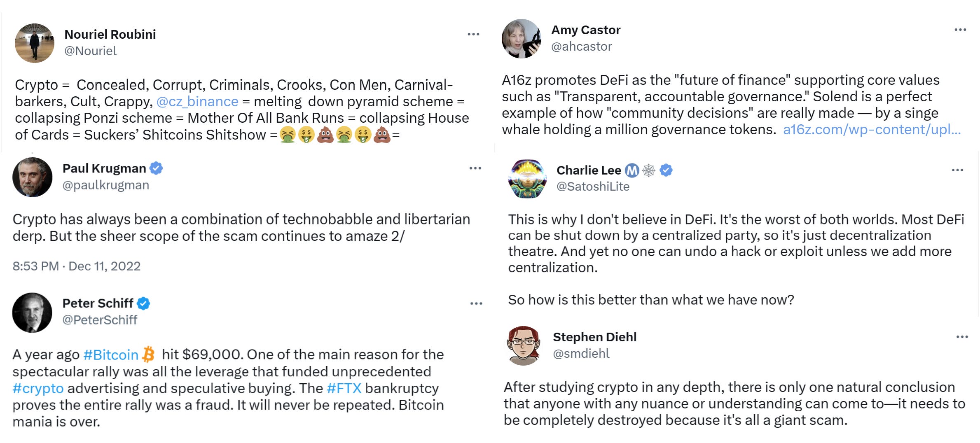This screenshot has width=980, height=443.
Task: Open more options on Amy Castor's tweet
Action: pyautogui.click(x=961, y=29)
